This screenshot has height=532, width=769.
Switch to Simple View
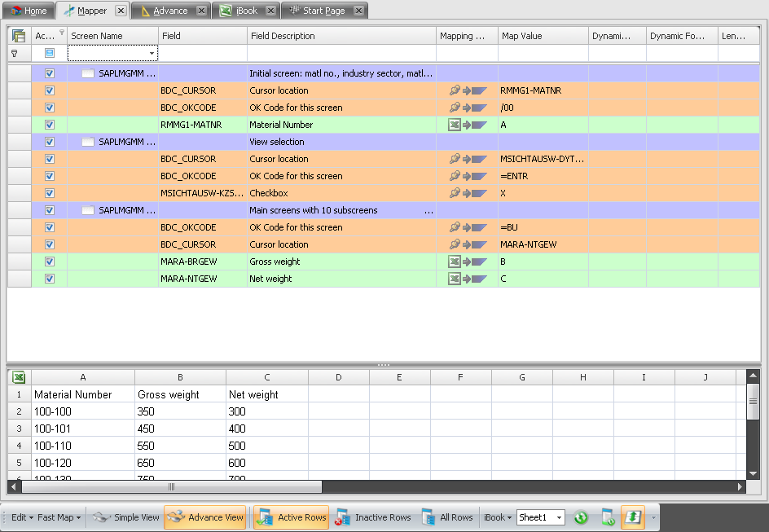point(126,517)
